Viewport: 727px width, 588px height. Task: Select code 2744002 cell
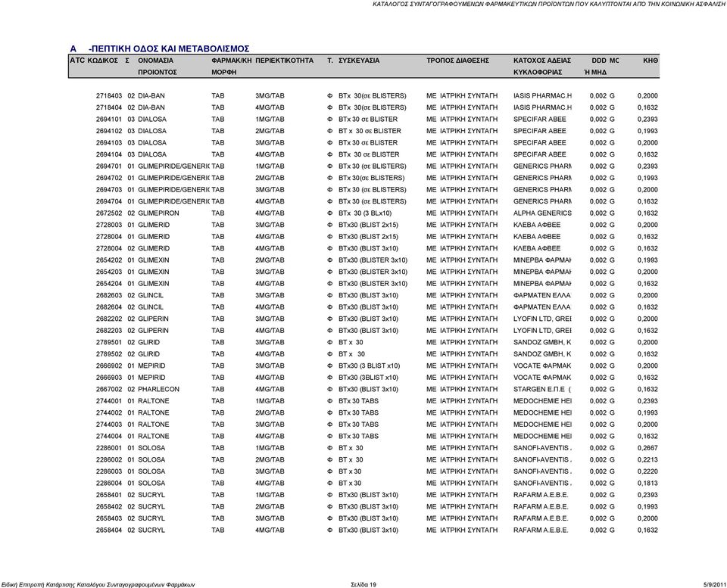click(109, 413)
